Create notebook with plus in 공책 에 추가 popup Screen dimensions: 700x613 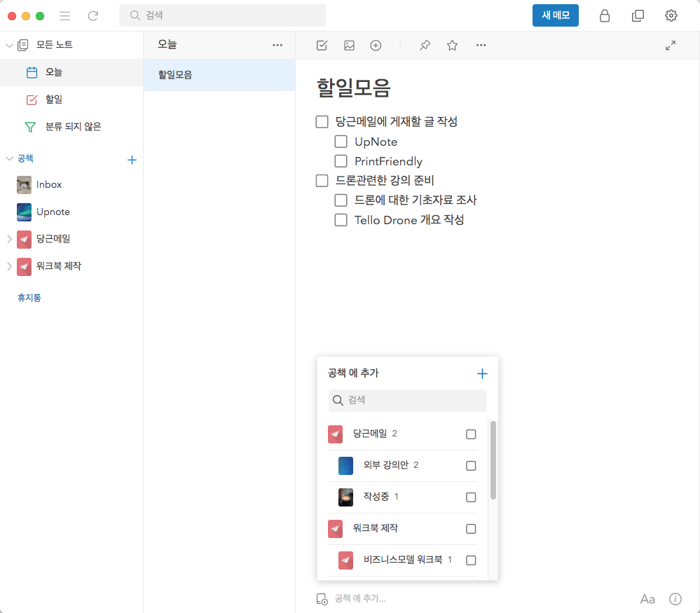coord(482,373)
